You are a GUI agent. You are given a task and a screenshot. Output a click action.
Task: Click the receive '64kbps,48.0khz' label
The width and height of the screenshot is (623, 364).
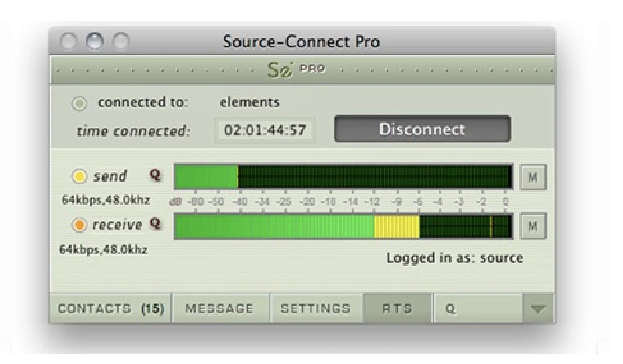point(103,250)
